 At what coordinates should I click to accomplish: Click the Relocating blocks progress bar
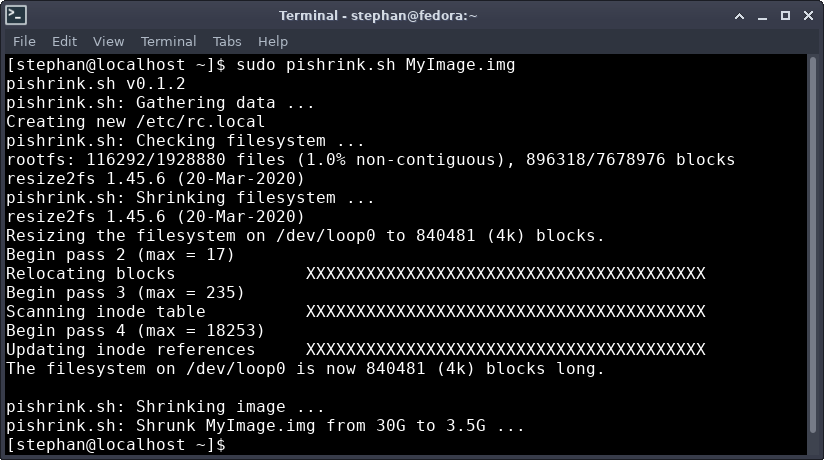tap(505, 274)
